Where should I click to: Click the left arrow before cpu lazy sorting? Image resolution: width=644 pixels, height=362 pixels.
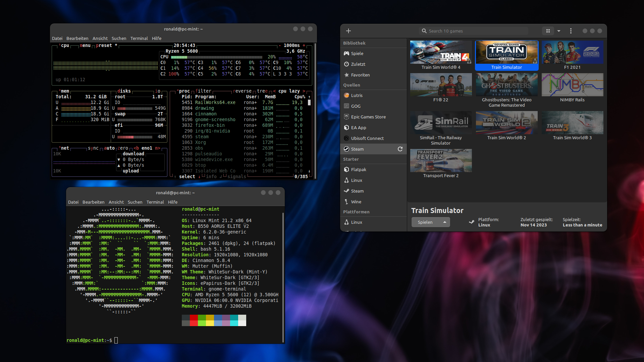pos(274,91)
